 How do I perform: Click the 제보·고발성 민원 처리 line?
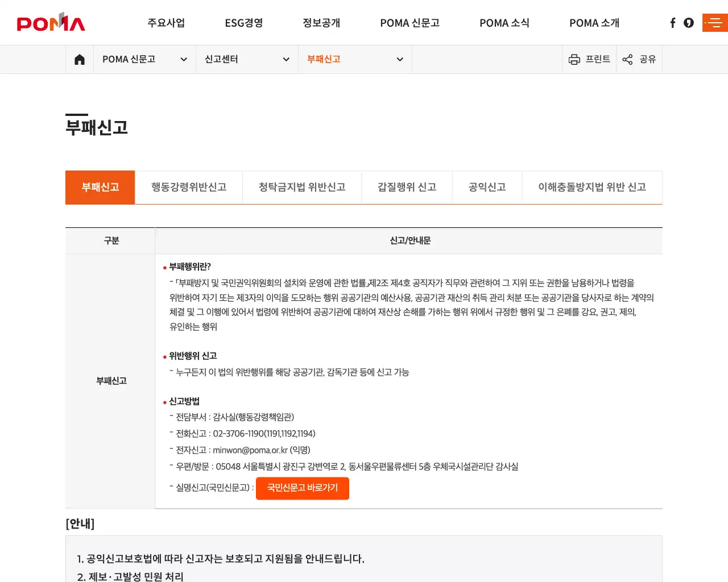tap(130, 576)
